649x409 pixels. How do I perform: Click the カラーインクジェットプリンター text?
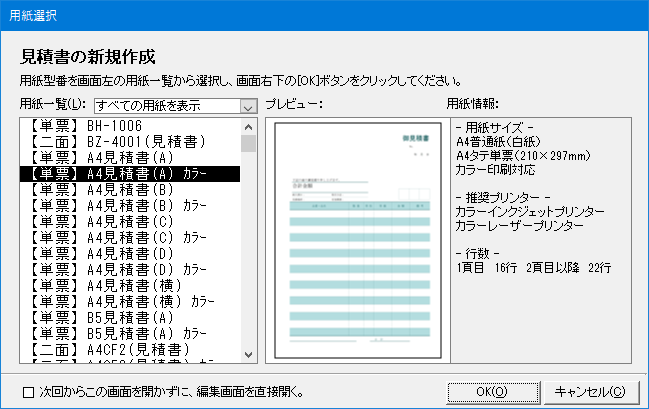click(530, 212)
